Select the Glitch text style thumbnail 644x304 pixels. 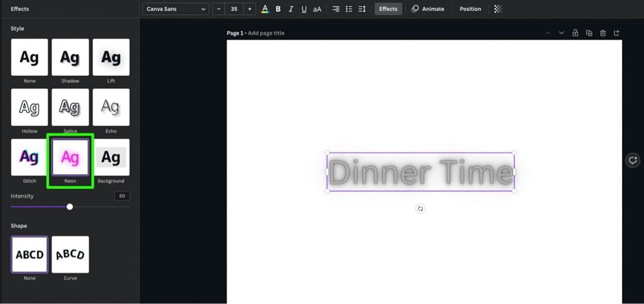tap(29, 157)
